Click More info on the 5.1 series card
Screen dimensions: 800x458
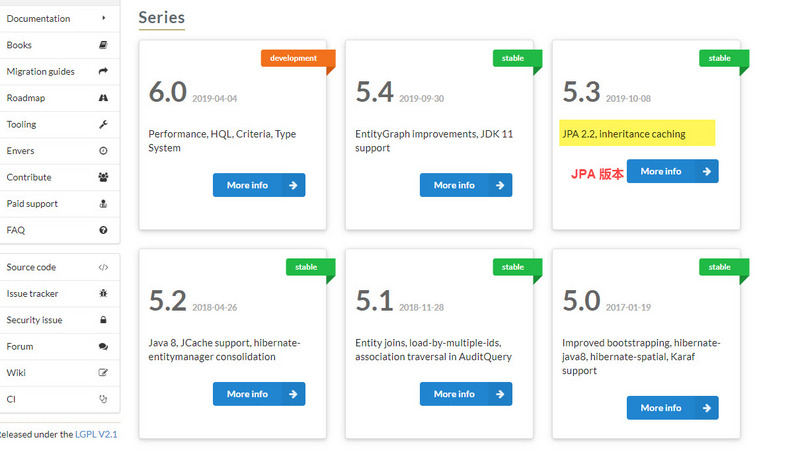pyautogui.click(x=466, y=394)
